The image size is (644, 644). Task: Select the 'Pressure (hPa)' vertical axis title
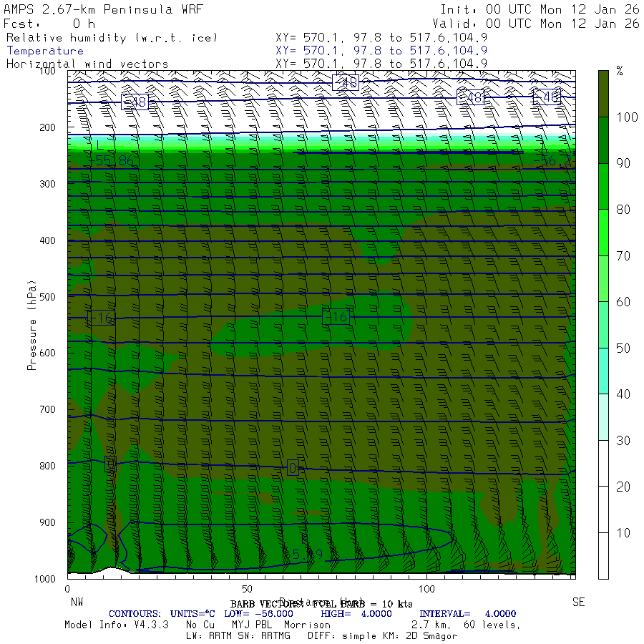[31, 325]
